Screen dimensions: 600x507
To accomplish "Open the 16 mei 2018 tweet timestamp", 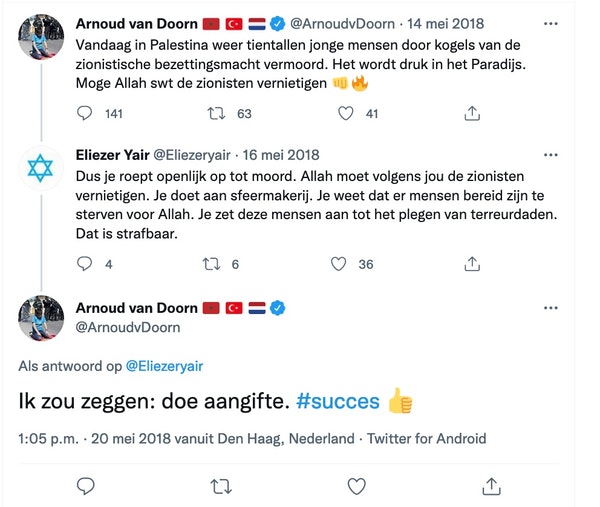I will (281, 154).
